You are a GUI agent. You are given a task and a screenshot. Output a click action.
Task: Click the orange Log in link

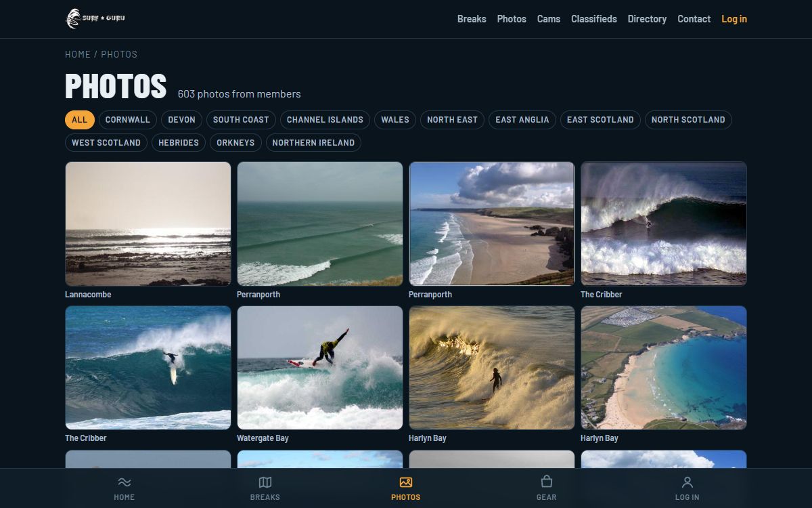point(734,19)
